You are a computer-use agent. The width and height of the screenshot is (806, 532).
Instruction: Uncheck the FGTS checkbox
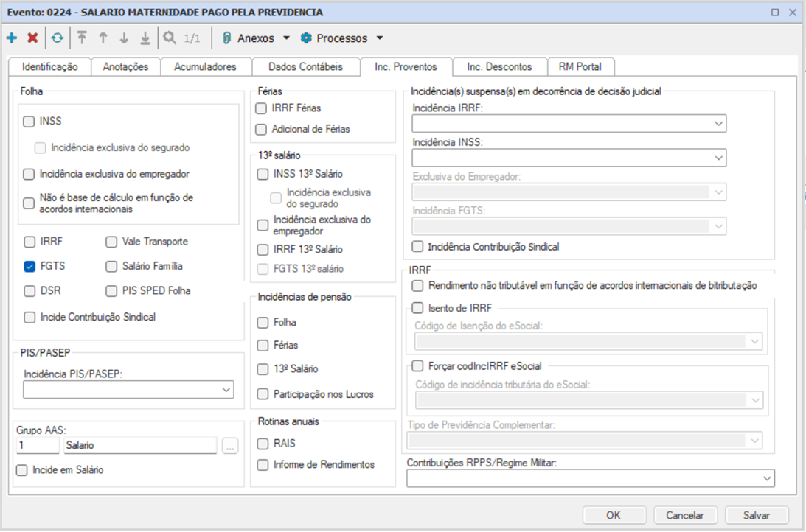coord(29,266)
